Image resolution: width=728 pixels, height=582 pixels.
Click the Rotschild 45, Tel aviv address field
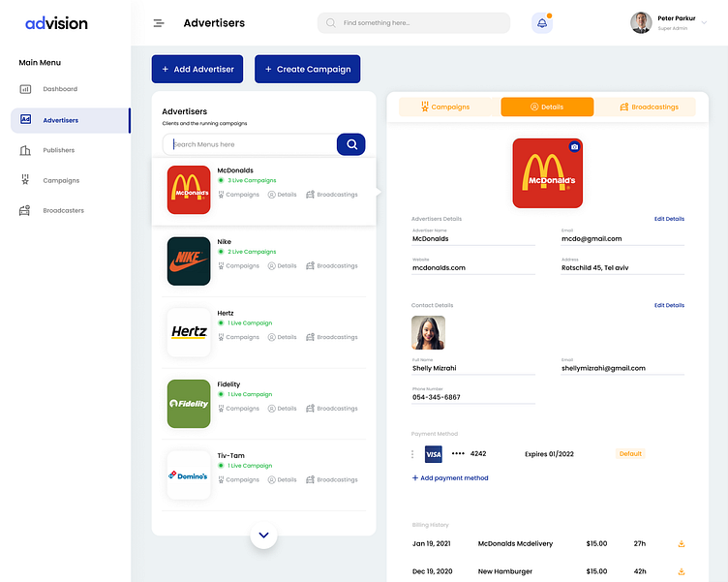(622, 267)
